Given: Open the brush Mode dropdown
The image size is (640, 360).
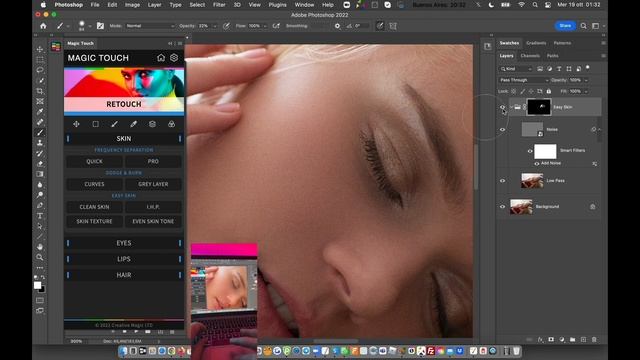Looking at the screenshot, I should click(150, 26).
